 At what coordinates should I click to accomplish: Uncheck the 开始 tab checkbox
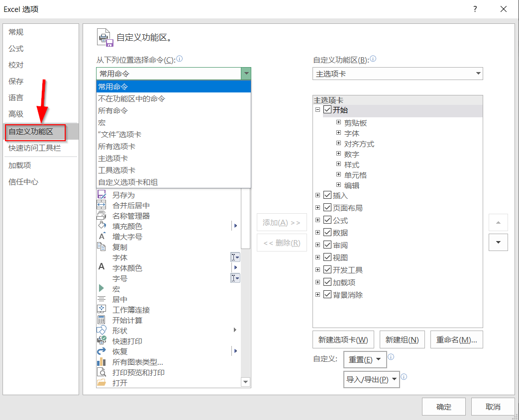pyautogui.click(x=327, y=109)
